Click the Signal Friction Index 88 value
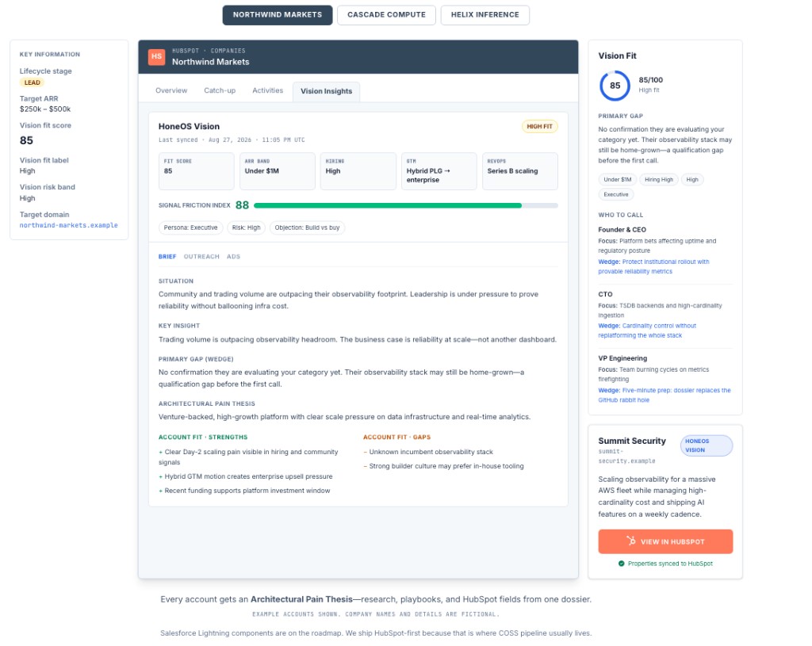Viewport: 812px width, 646px height. click(x=242, y=205)
